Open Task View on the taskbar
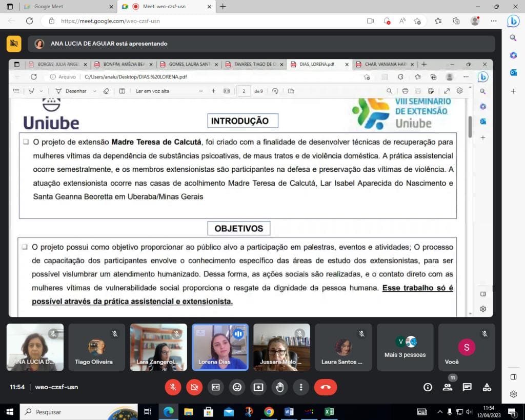Viewport: 525px width, 420px height. pos(147,412)
